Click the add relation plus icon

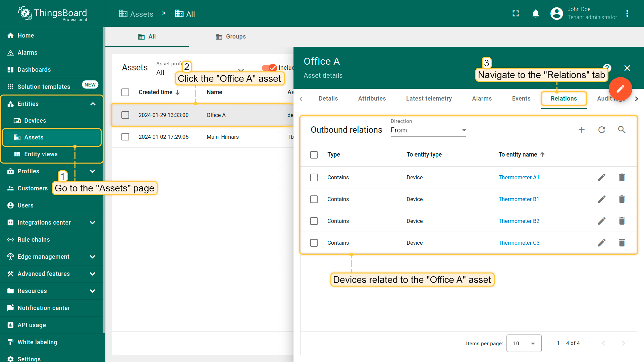pyautogui.click(x=582, y=130)
